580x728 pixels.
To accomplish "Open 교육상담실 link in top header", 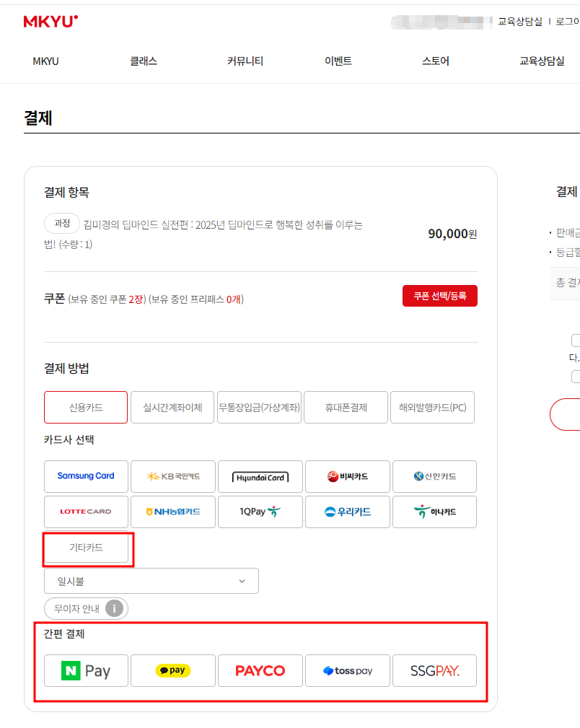I will tap(519, 22).
